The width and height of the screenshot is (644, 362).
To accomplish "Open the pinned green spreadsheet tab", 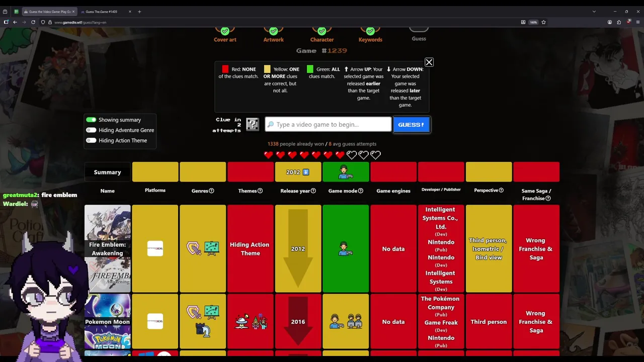I will (x=16, y=12).
